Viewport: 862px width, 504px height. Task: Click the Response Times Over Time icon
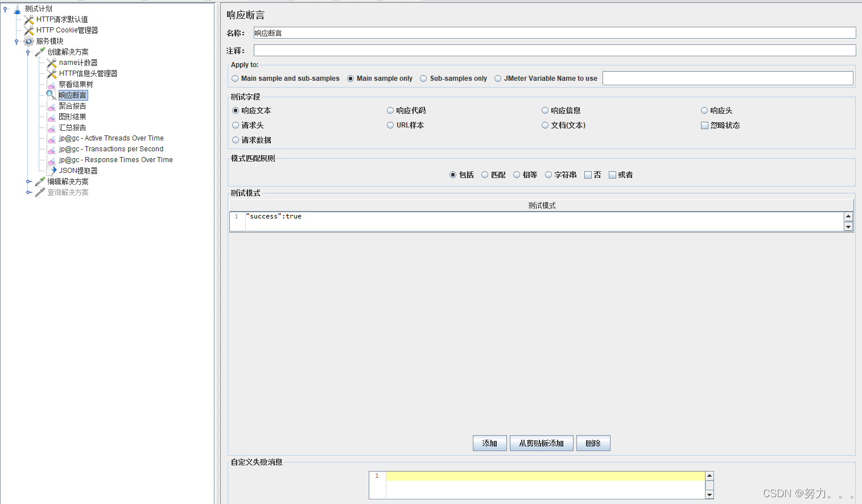pyautogui.click(x=52, y=160)
